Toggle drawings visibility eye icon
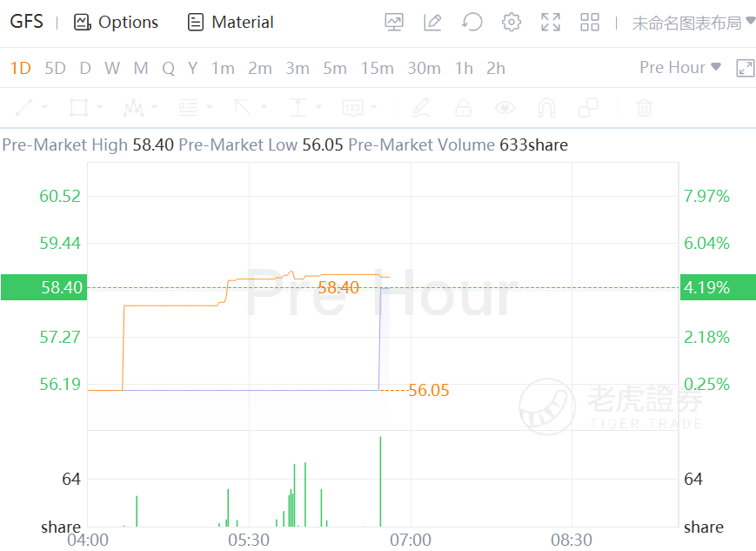This screenshot has height=551, width=756. click(505, 108)
